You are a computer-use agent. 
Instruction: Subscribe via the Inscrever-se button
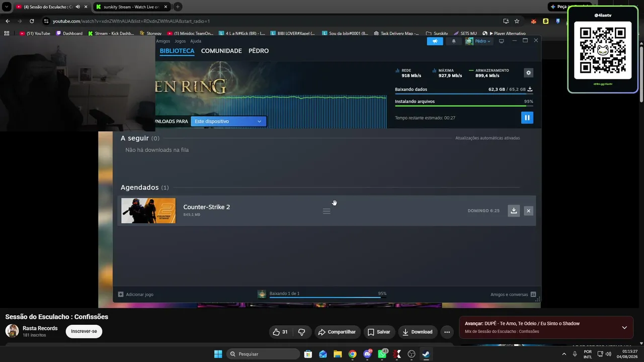84,331
